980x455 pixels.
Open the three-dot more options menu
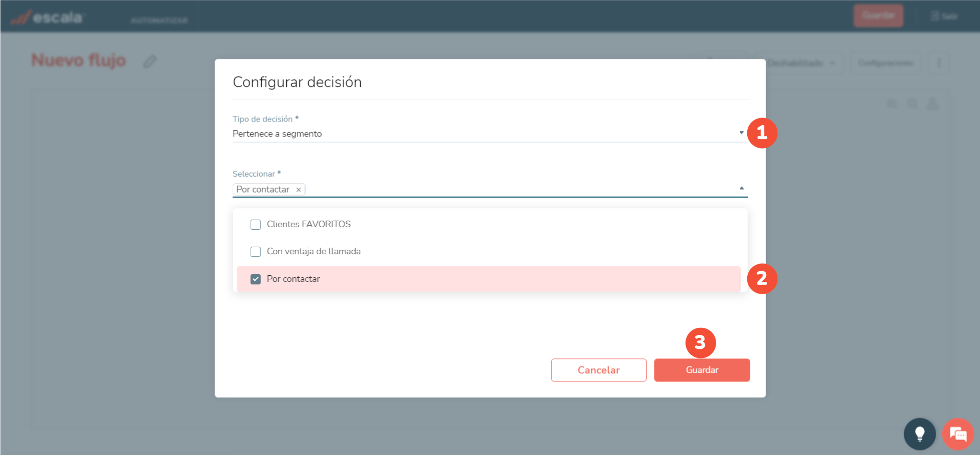coord(939,63)
